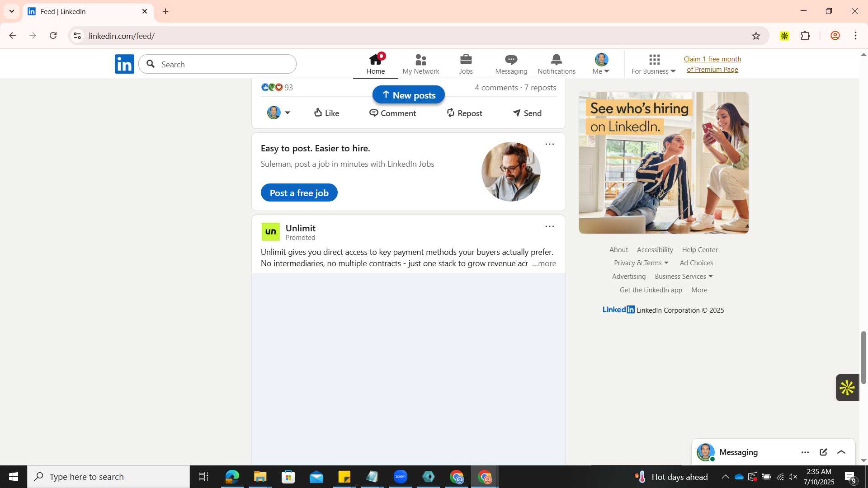868x488 pixels.
Task: Click the Messaging overlay header title
Action: pyautogui.click(x=738, y=452)
